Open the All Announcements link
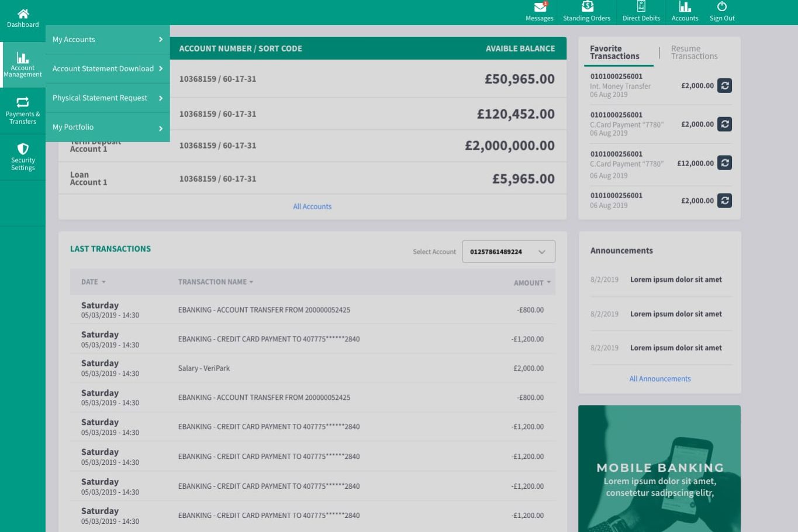 tap(660, 379)
